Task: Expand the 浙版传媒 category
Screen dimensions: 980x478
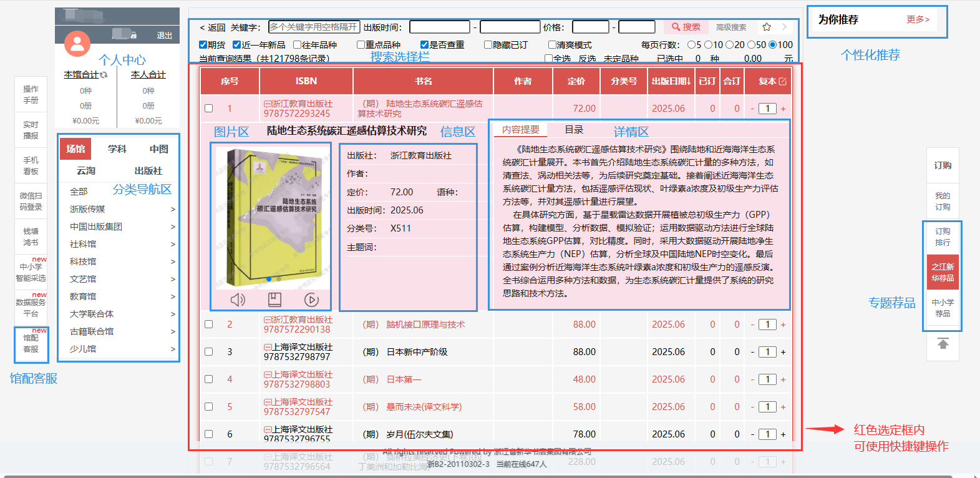Action: pyautogui.click(x=173, y=210)
